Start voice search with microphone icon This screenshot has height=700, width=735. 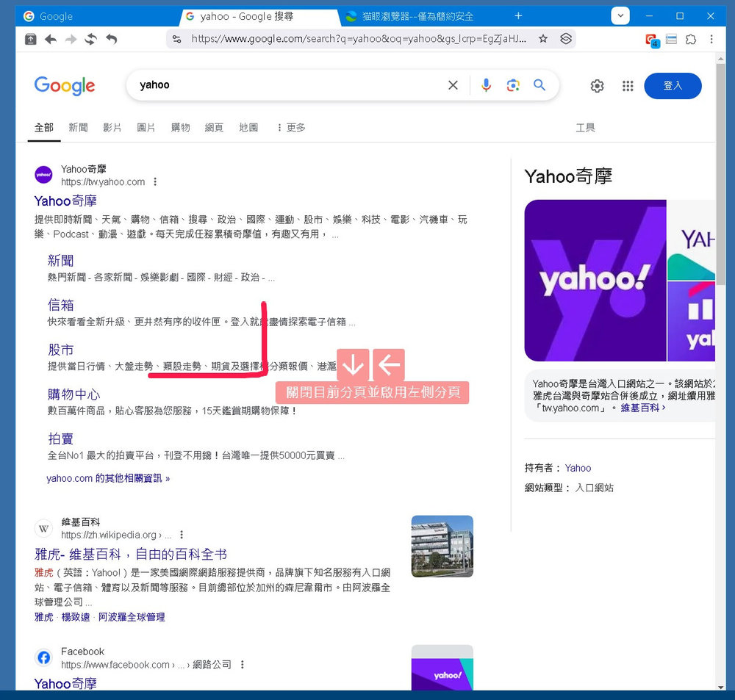tap(486, 85)
